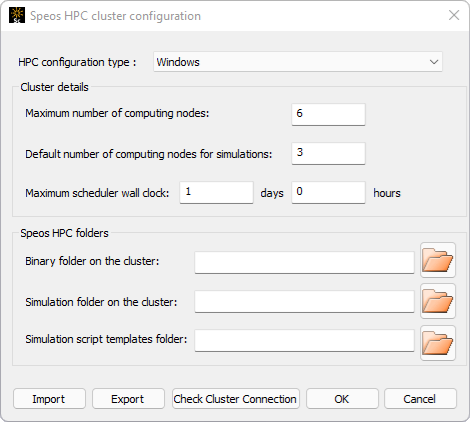Click into Binary folder path field
This screenshot has width=470, height=422.
[x=304, y=262]
